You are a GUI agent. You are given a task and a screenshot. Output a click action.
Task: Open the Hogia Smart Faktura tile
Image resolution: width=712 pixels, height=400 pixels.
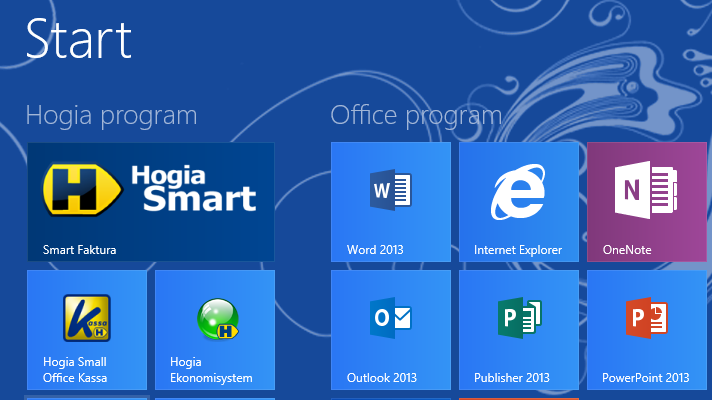tap(151, 202)
